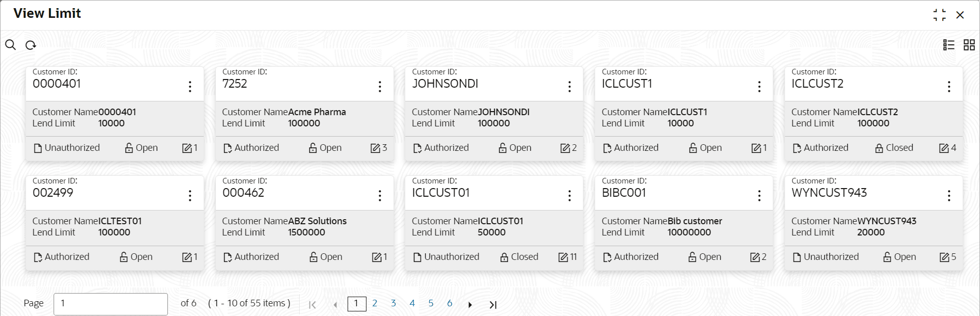Click the '1 - 10 of 55 items' text
This screenshot has height=316, width=980.
click(x=249, y=303)
